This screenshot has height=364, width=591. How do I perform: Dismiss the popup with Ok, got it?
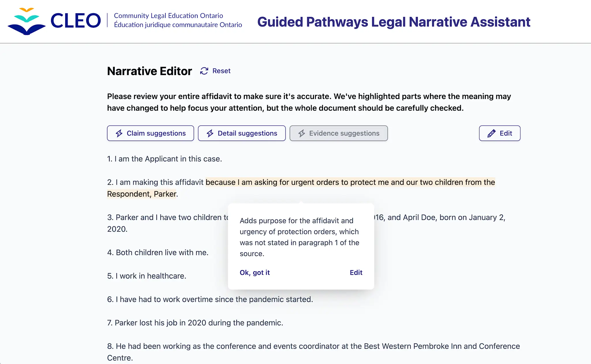click(x=255, y=272)
